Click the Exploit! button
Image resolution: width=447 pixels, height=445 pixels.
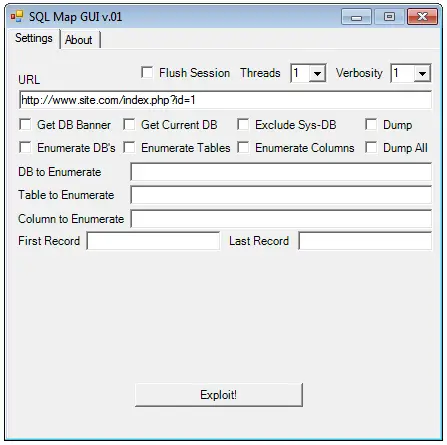click(219, 395)
